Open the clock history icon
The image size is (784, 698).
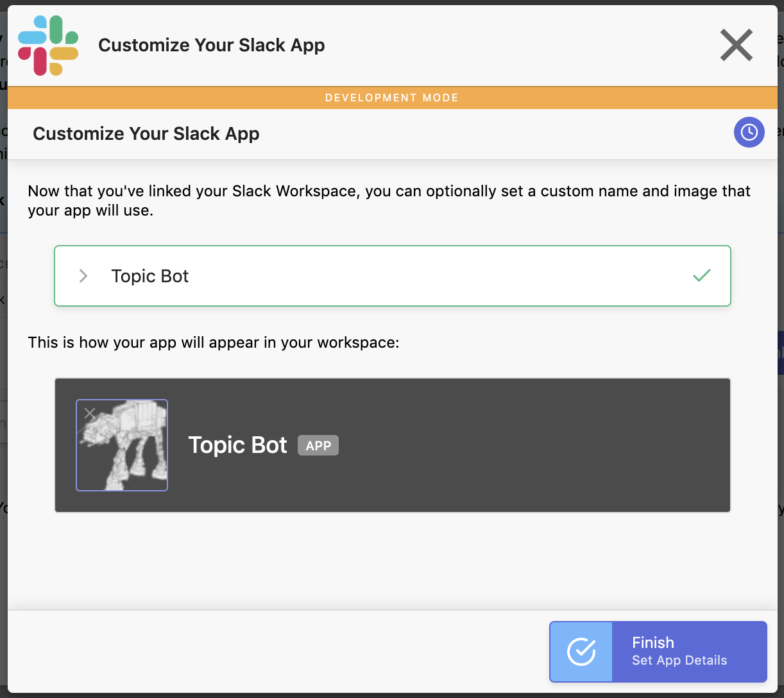point(749,132)
